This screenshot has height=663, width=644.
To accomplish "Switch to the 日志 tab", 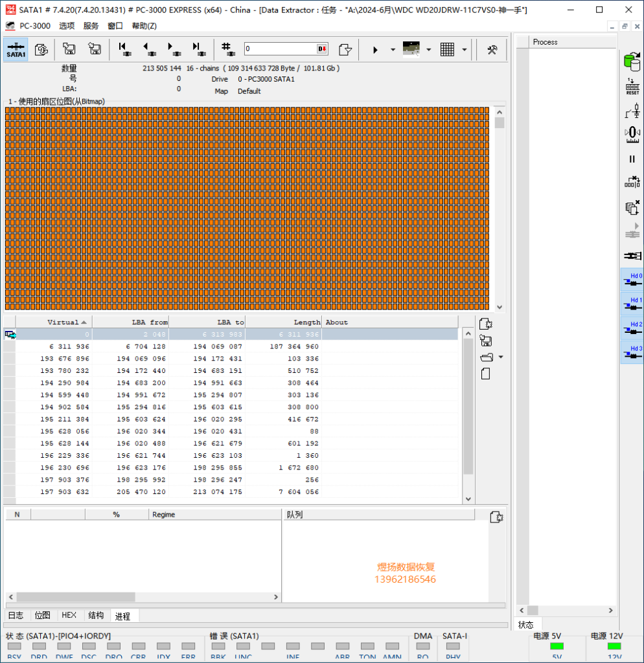I will 16,615.
